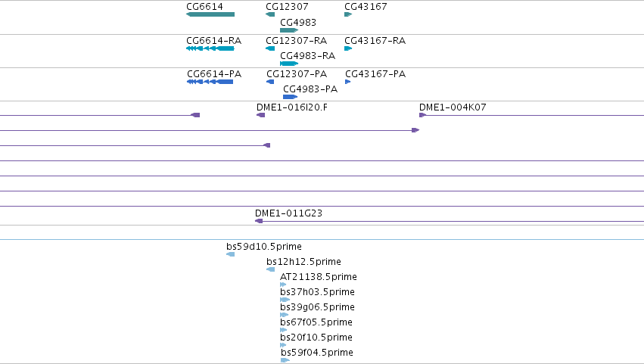Screen dimensions: 644x364
Task: Select the CG43167 gene arrow glyph
Action: 348,14
